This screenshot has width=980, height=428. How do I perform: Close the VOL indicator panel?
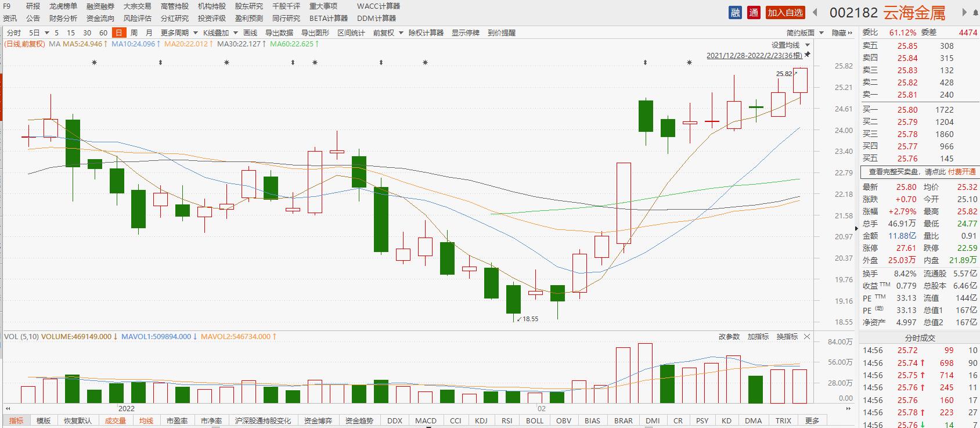(x=807, y=337)
